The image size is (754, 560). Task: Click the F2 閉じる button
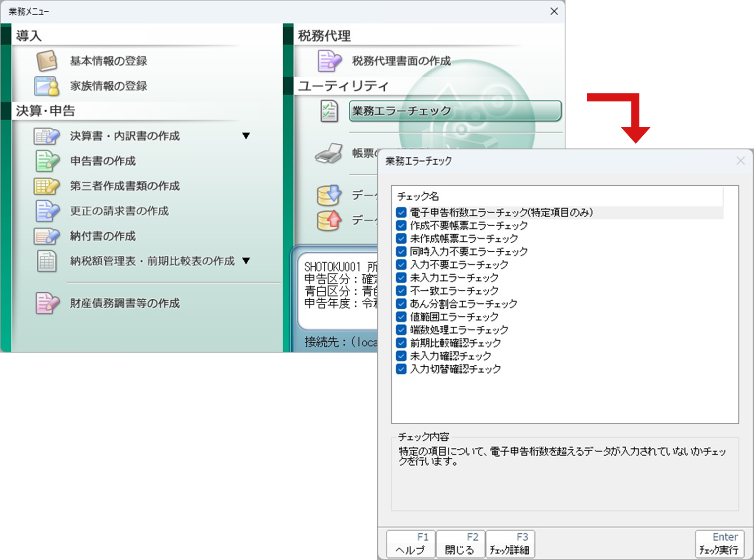point(460,544)
